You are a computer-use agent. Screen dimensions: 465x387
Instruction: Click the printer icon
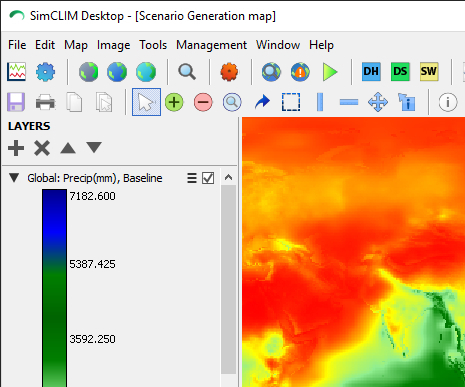tap(45, 102)
